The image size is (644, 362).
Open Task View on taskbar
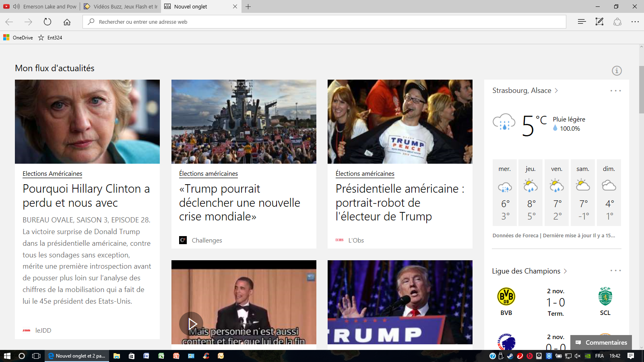tap(36, 356)
